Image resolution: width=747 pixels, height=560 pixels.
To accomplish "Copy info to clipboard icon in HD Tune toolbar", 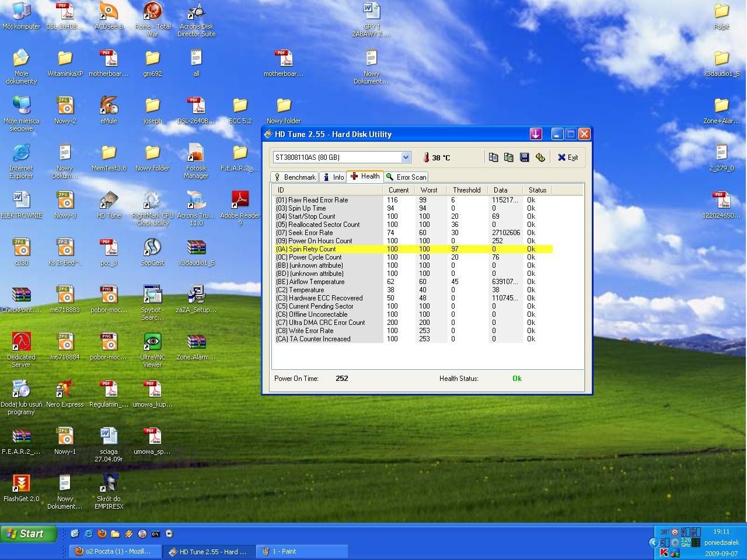I will [493, 157].
